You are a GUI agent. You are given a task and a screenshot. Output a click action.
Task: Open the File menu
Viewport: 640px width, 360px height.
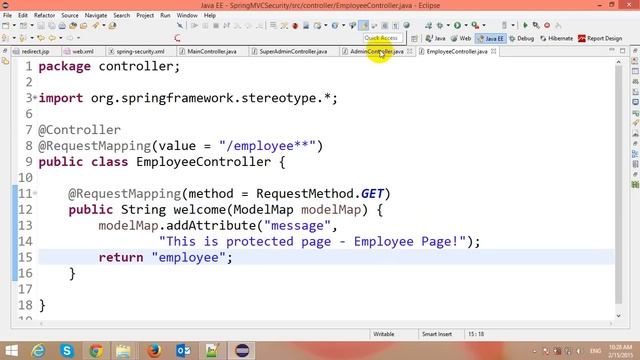[7, 15]
